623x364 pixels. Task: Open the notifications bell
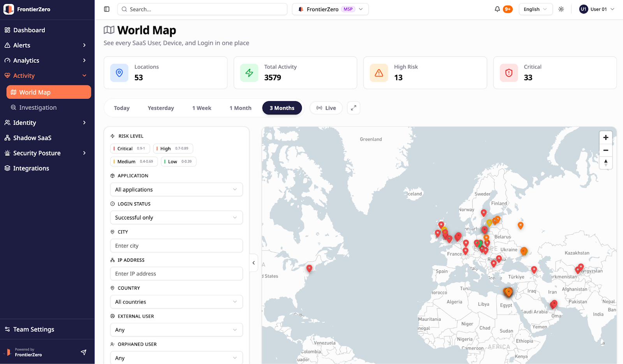(x=497, y=9)
